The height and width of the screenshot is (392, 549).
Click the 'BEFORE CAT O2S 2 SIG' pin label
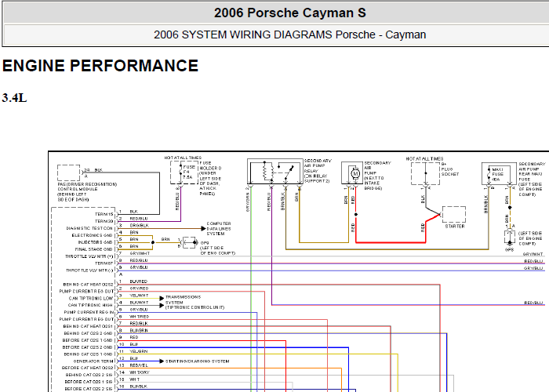(89, 389)
